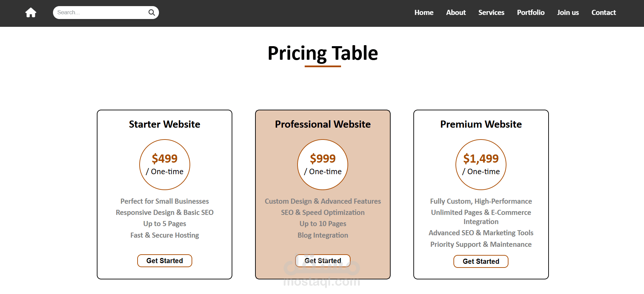Open the Services nav link
Viewport: 644px width, 294px height.
pyautogui.click(x=491, y=13)
